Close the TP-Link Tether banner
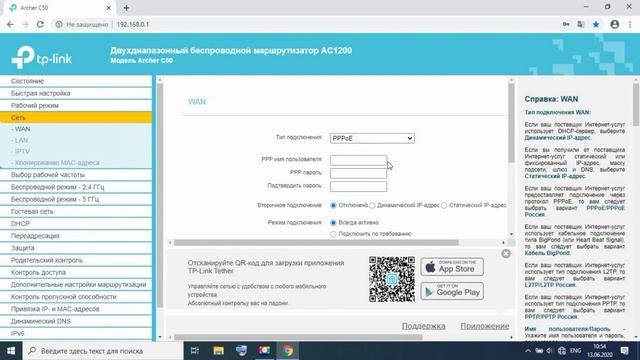Screen dimensions: 640x360 (506, 254)
